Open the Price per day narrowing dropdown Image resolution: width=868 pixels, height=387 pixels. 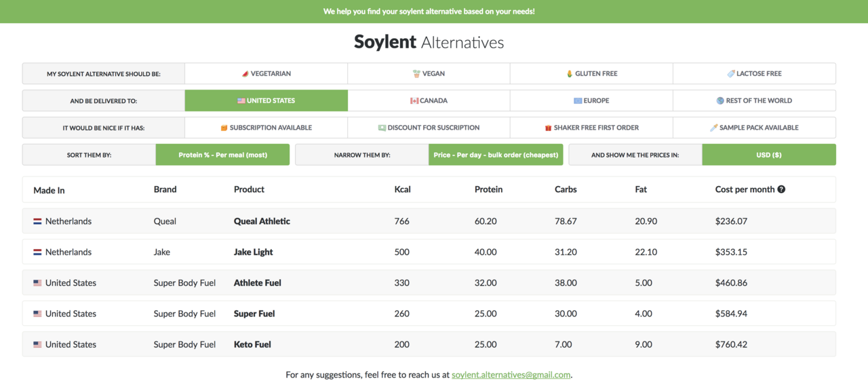(x=496, y=155)
